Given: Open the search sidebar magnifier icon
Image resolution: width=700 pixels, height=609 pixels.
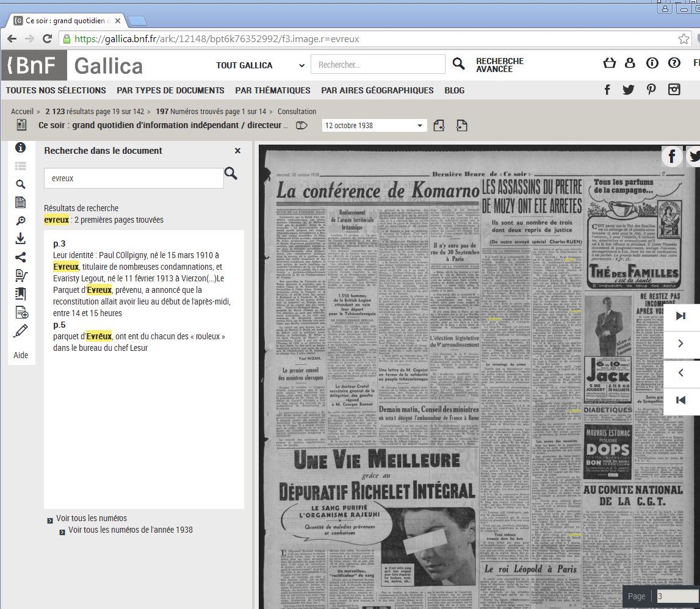Looking at the screenshot, I should tap(21, 184).
